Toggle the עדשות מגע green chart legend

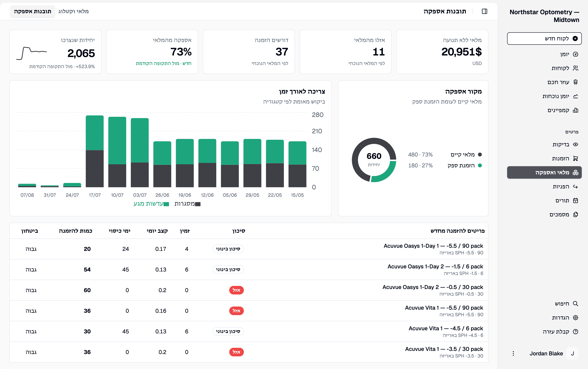pos(151,204)
